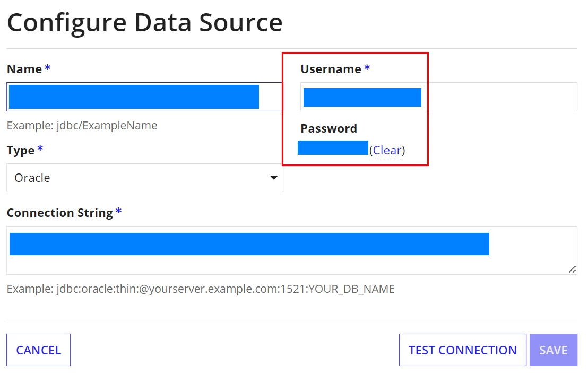Click the Type field label
Image resolution: width=588 pixels, height=374 pixels.
point(21,150)
